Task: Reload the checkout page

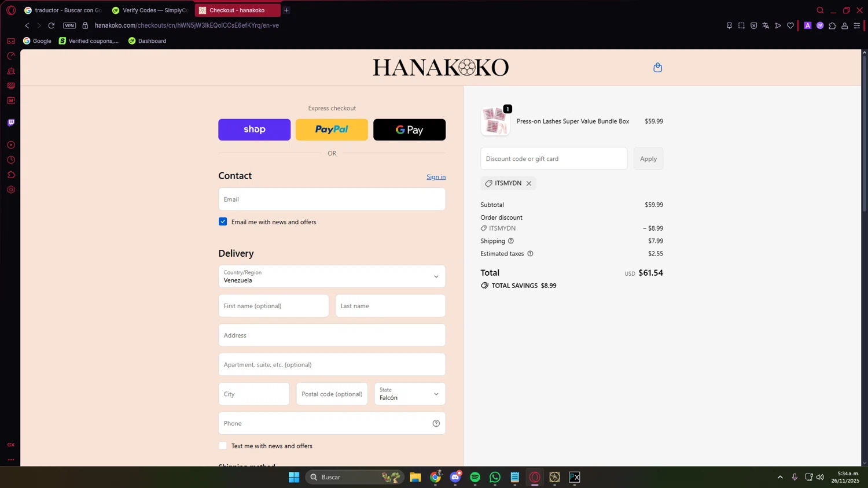Action: [52, 25]
